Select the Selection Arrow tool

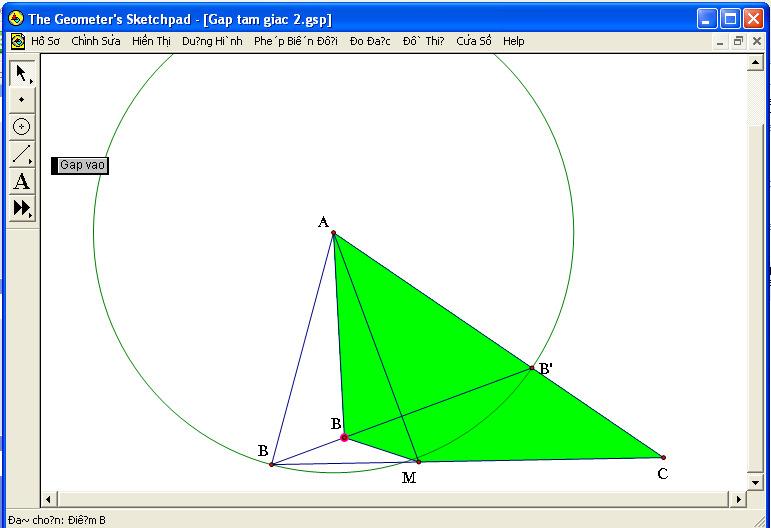(x=22, y=73)
